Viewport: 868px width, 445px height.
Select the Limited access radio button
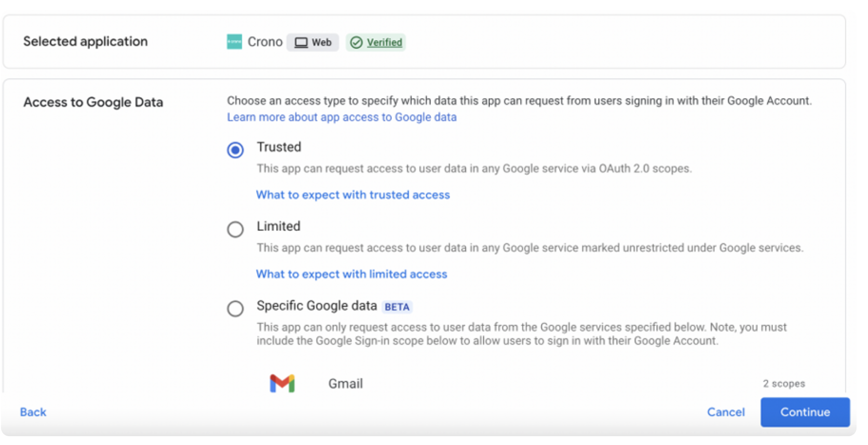(x=235, y=229)
